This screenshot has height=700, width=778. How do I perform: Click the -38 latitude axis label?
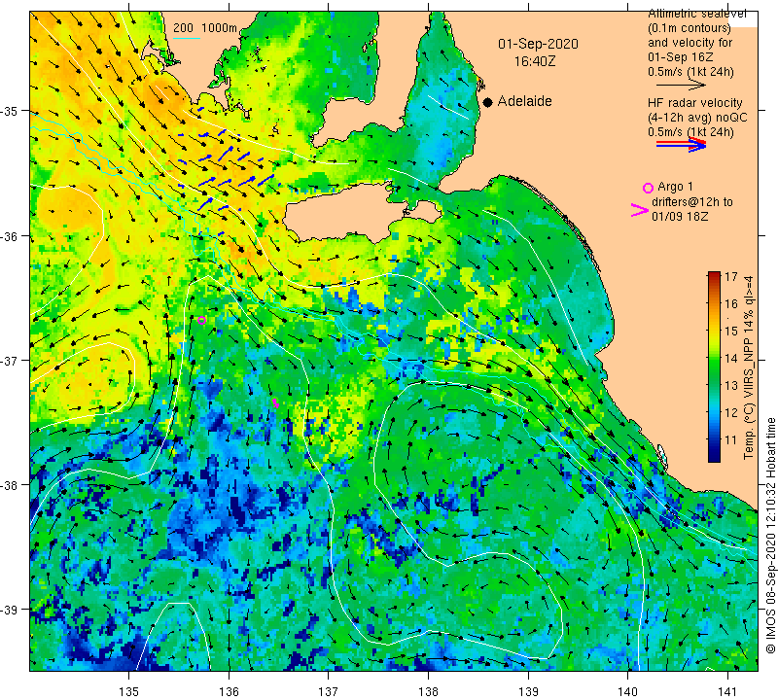[x=10, y=485]
